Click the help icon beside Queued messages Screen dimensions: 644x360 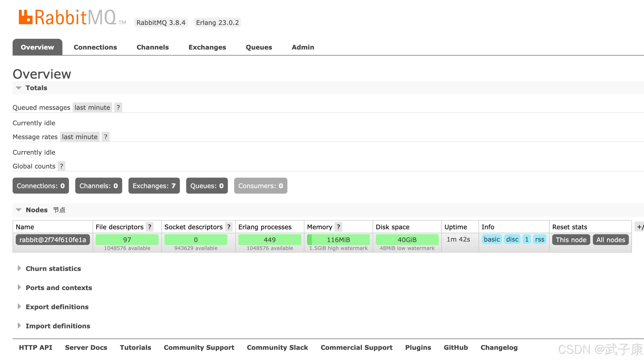(118, 107)
